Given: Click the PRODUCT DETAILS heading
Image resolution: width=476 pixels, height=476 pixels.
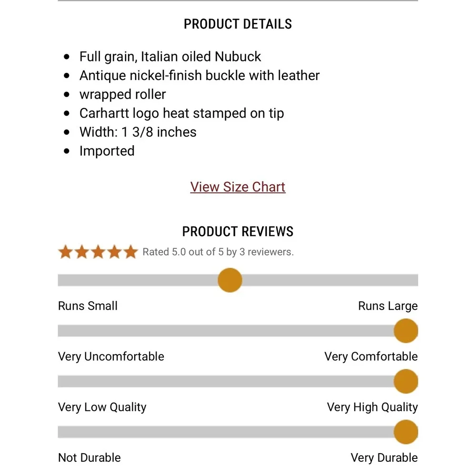Looking at the screenshot, I should pyautogui.click(x=238, y=24).
